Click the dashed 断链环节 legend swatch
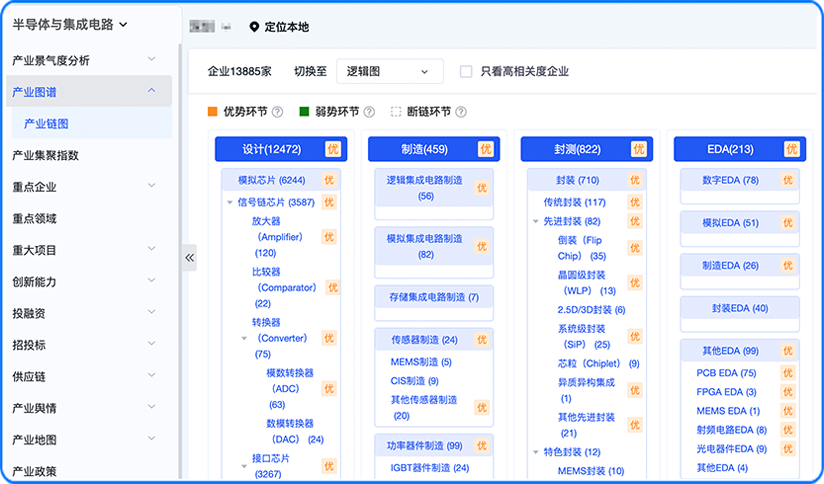This screenshot has height=484, width=824. (396, 111)
